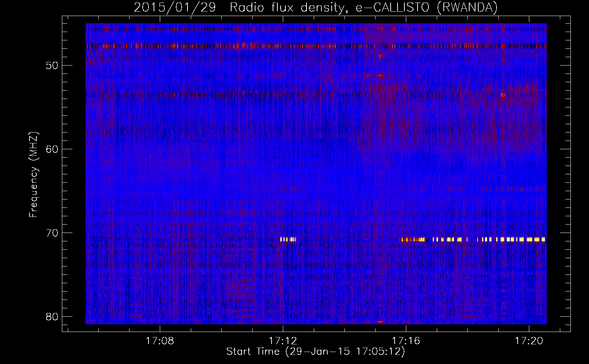The image size is (589, 364).
Task: Click the plot title "2015/01/29 Radio flux density, e-CALLISTO (RWANDA)"
Action: (316, 7)
